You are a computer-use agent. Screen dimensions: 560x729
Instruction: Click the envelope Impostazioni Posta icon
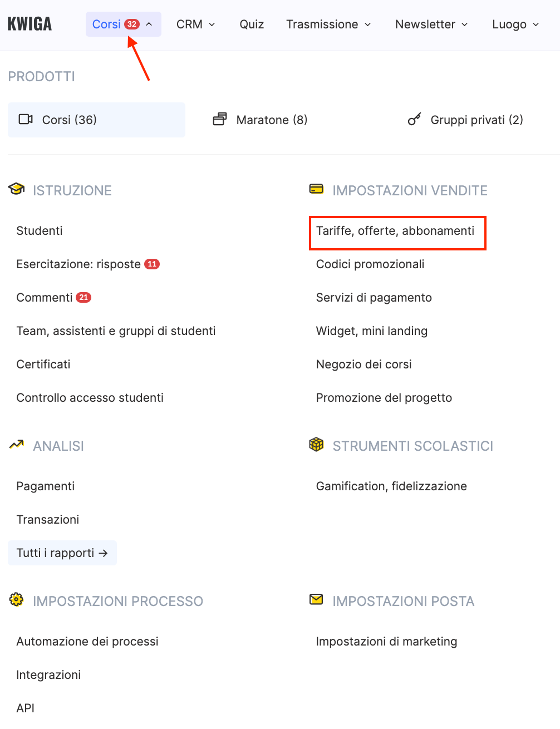(316, 600)
